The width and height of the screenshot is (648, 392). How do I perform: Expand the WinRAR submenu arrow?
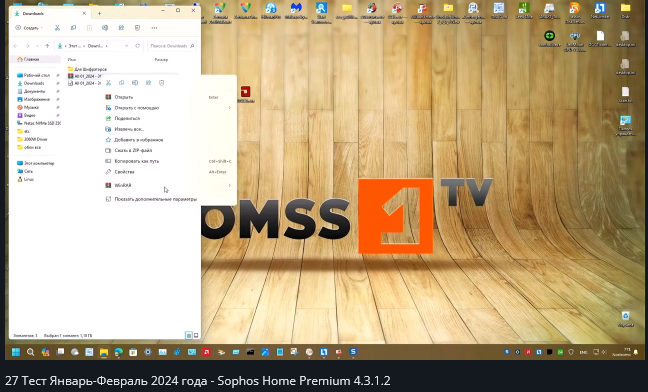coord(230,185)
